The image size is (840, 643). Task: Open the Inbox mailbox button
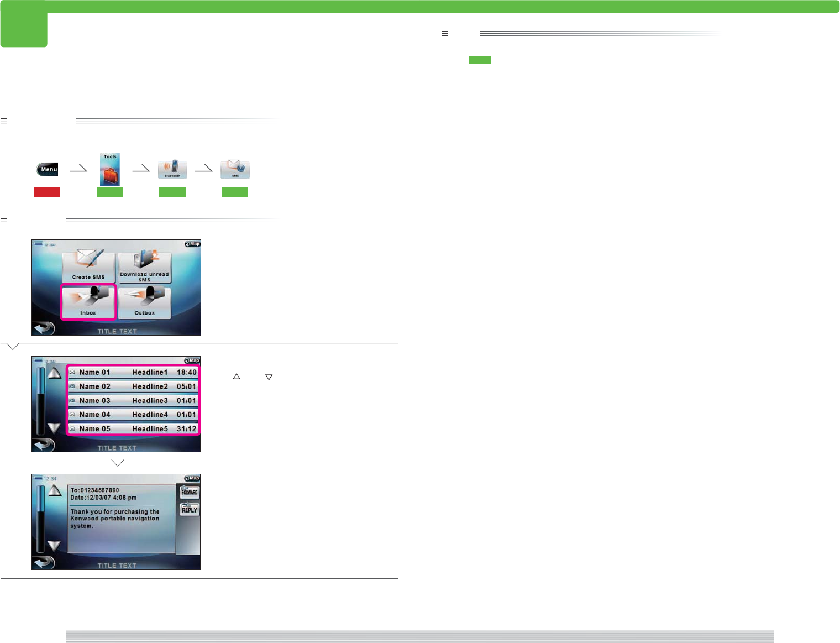[88, 302]
